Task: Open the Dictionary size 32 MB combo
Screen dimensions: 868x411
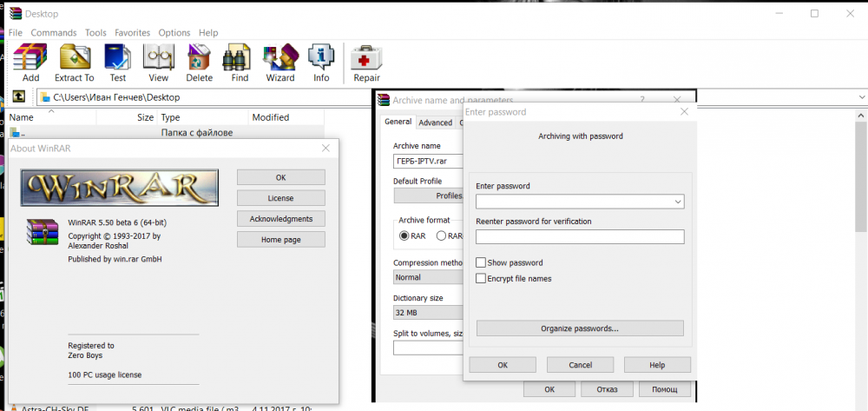Action: click(429, 313)
